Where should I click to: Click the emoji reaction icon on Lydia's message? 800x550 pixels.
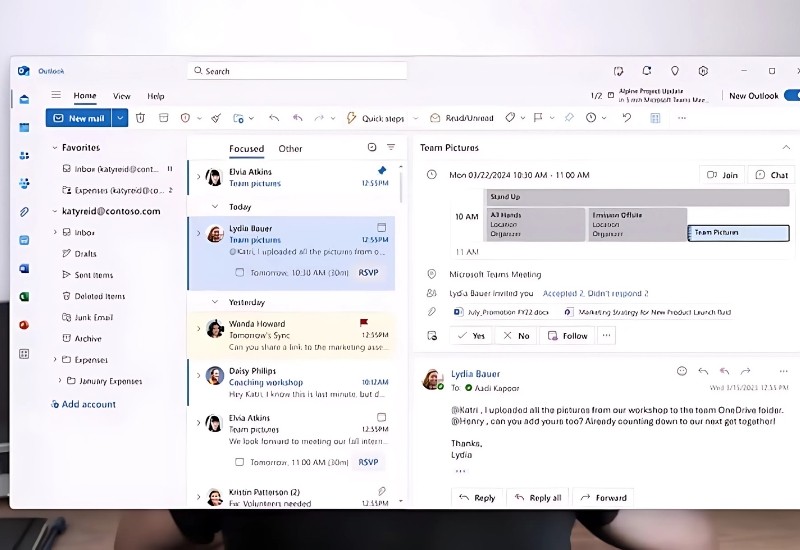coord(682,371)
